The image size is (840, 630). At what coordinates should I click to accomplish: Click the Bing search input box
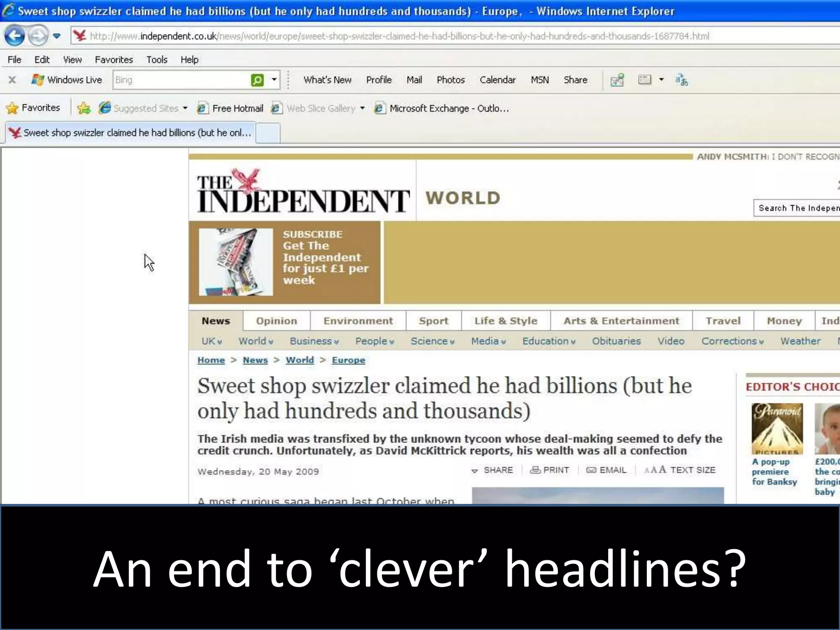(x=180, y=80)
